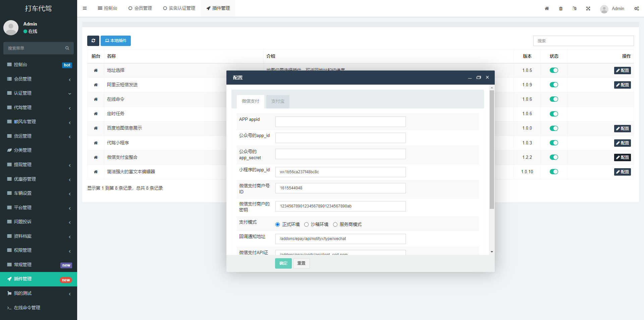Open the 实名认证管理 top menu tab
Image resolution: width=644 pixels, height=320 pixels.
[x=179, y=8]
